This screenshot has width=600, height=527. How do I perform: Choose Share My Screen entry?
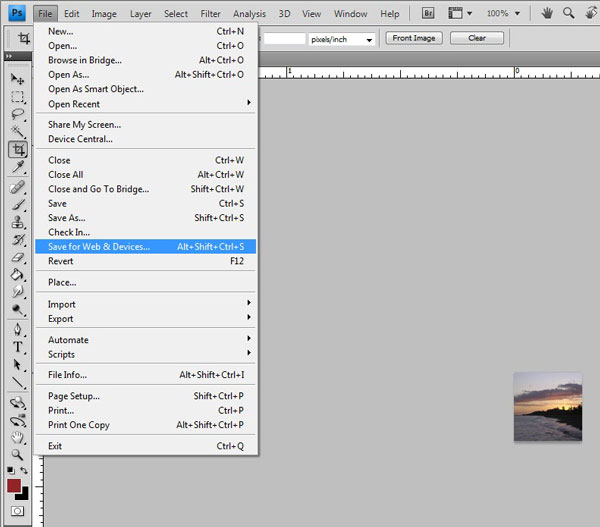click(145, 124)
